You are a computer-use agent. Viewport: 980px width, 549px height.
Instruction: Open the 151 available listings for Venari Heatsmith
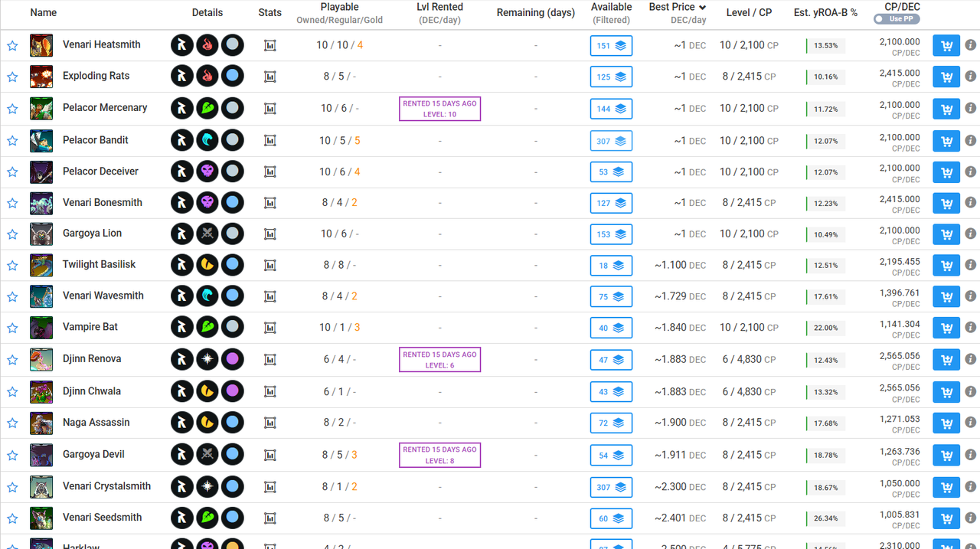coord(611,46)
